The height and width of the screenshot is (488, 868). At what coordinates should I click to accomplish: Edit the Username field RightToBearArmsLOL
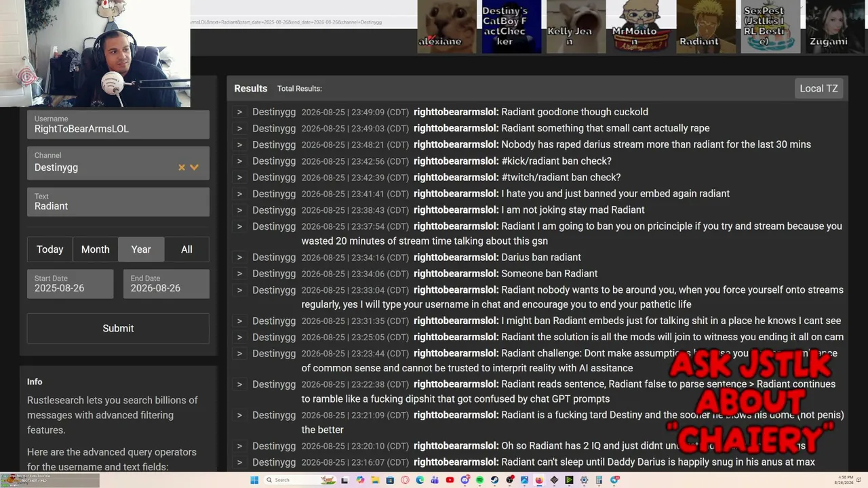click(118, 124)
